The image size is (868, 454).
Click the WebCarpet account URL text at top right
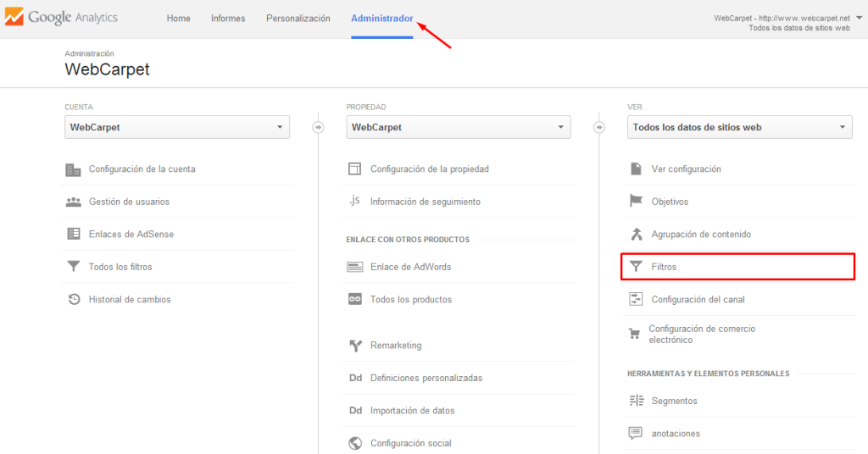pos(782,19)
